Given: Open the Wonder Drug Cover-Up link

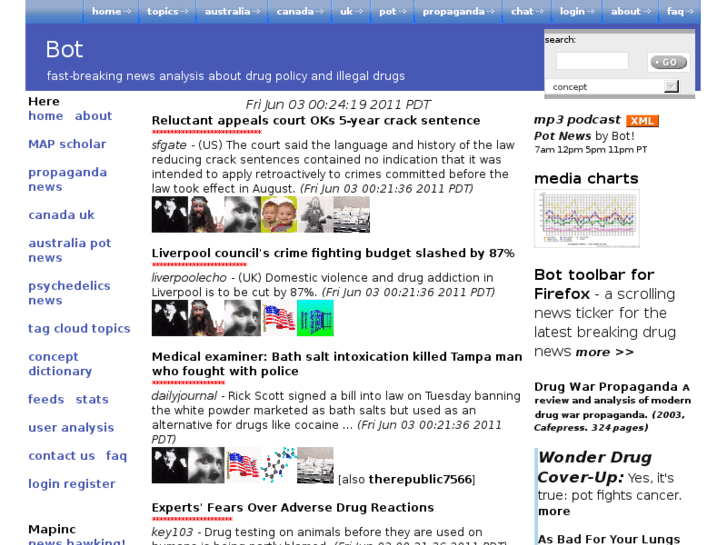Looking at the screenshot, I should point(595,467).
